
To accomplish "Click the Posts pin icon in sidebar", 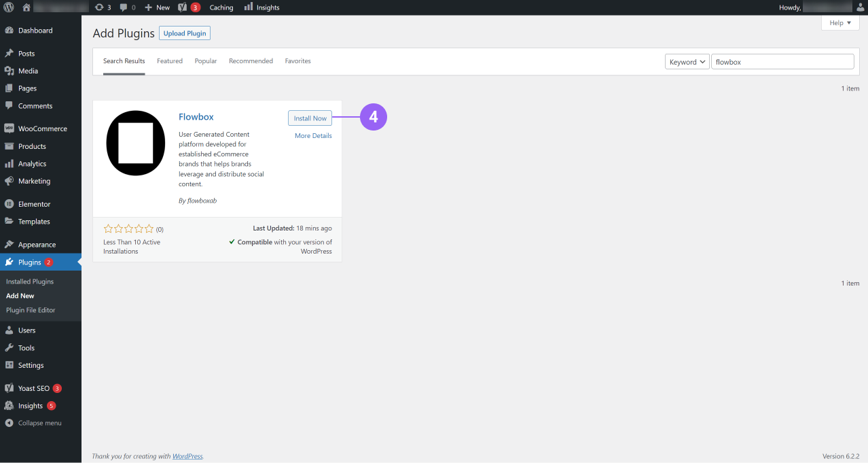I will (9, 54).
